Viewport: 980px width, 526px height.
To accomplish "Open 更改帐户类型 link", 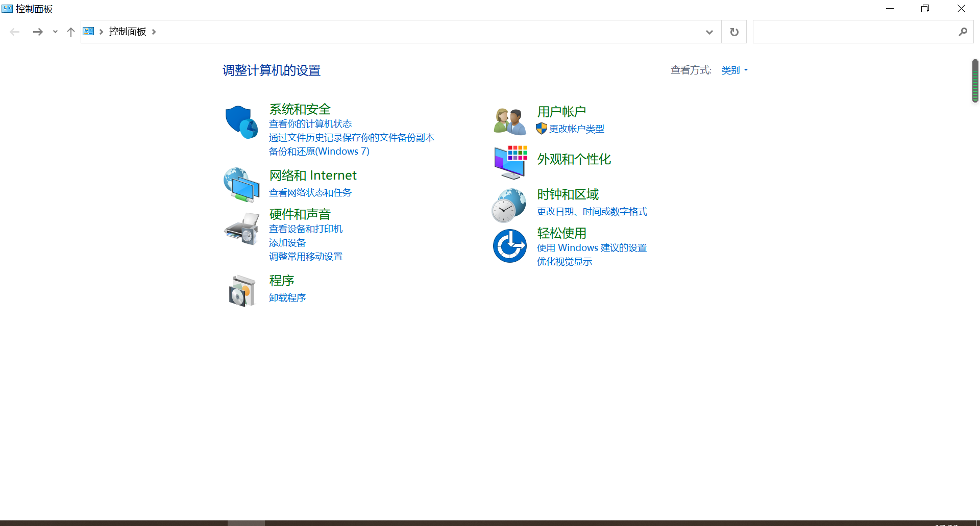I will point(576,129).
